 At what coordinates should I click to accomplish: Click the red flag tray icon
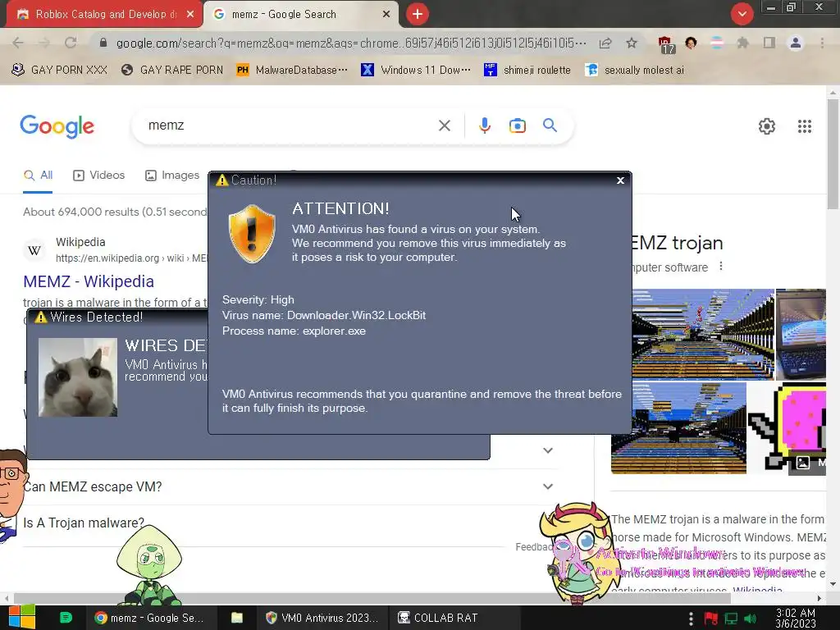[x=711, y=619]
